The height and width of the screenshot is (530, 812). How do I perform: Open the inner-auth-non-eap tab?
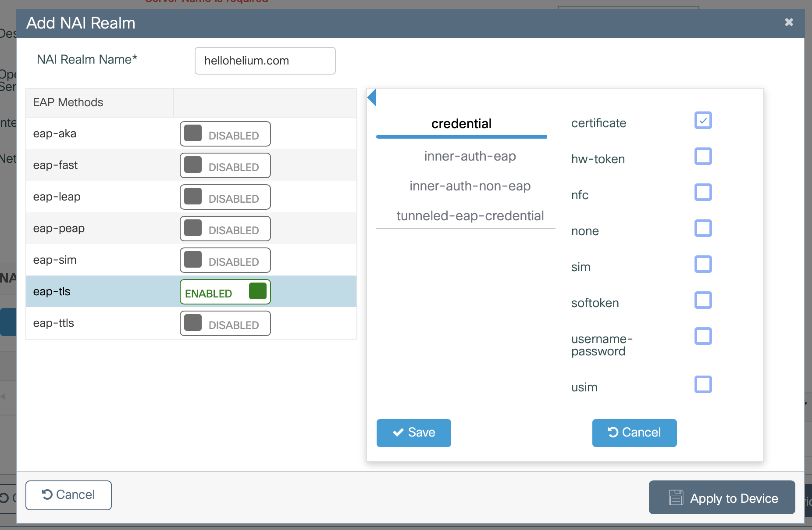(470, 186)
